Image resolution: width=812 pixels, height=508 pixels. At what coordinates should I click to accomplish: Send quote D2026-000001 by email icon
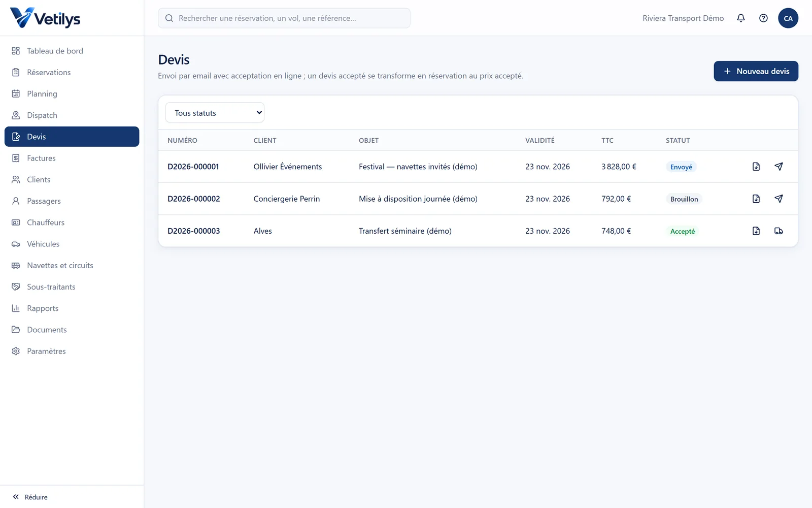(x=779, y=167)
